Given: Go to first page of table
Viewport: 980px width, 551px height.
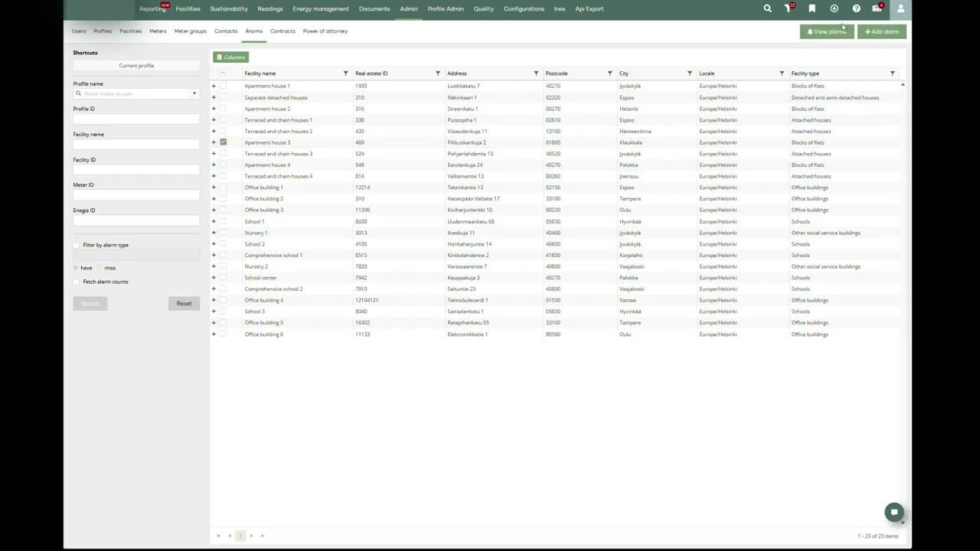Looking at the screenshot, I should (x=218, y=536).
